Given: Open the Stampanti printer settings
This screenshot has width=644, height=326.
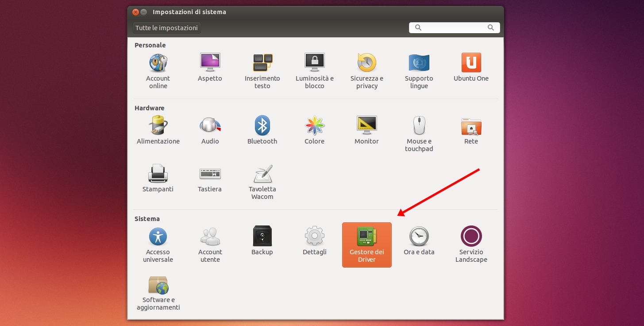Looking at the screenshot, I should [x=158, y=177].
